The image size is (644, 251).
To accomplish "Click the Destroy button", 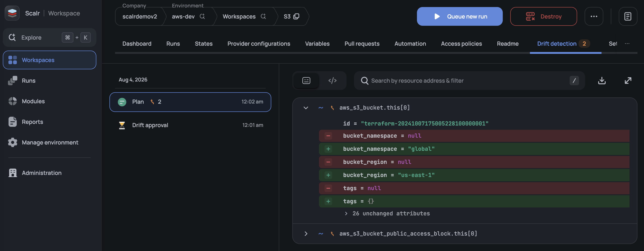I will click(x=543, y=17).
